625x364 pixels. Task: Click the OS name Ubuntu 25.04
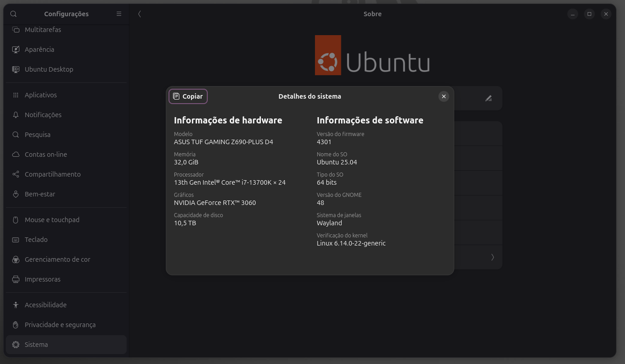tap(337, 162)
